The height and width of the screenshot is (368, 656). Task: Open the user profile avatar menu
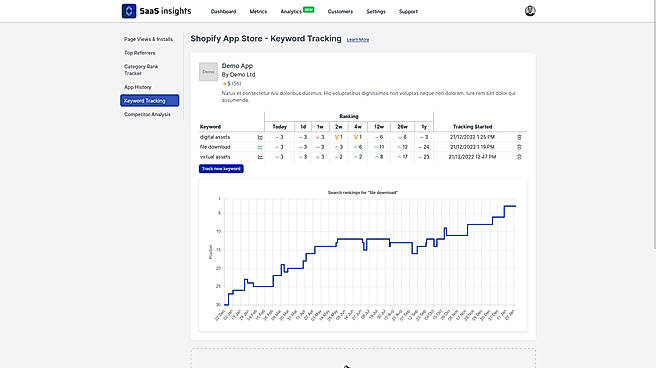tap(530, 11)
